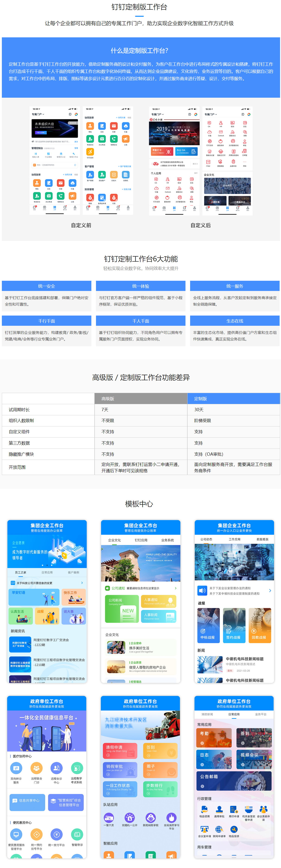281x868 pixels.
Task: Select the 智能导诊 icon
Action: coord(77,834)
